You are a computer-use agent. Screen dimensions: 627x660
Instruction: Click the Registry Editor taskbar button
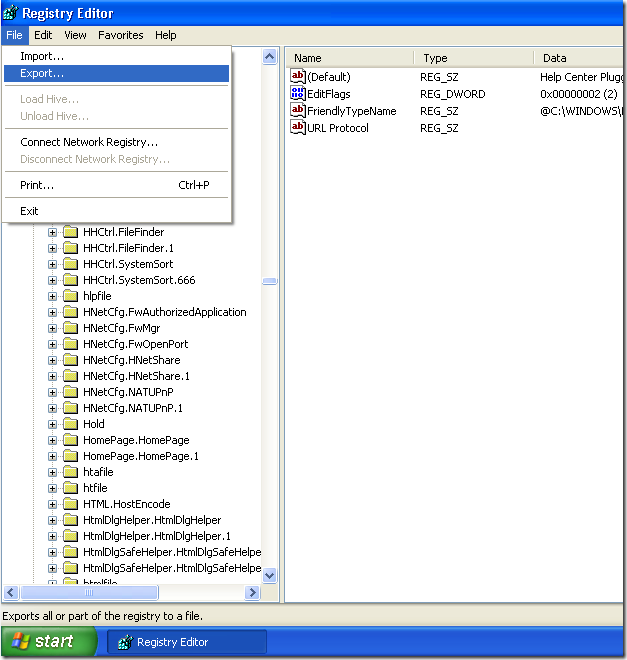(x=187, y=642)
